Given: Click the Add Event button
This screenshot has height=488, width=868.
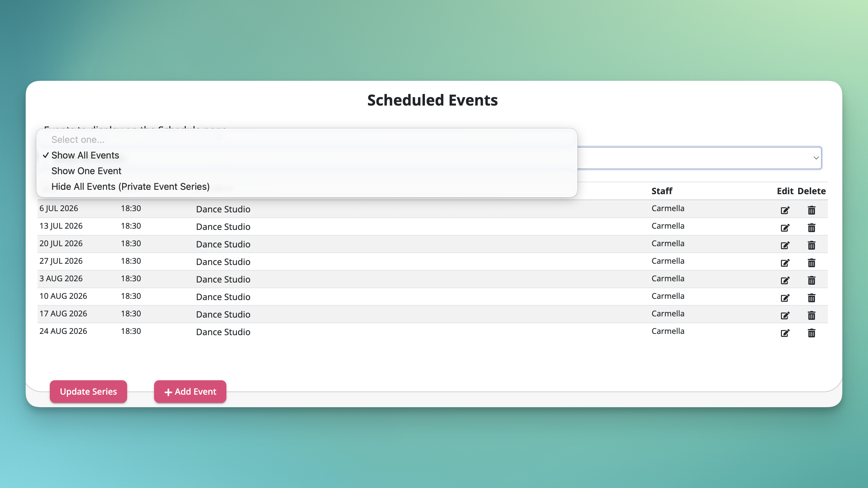Looking at the screenshot, I should point(190,392).
